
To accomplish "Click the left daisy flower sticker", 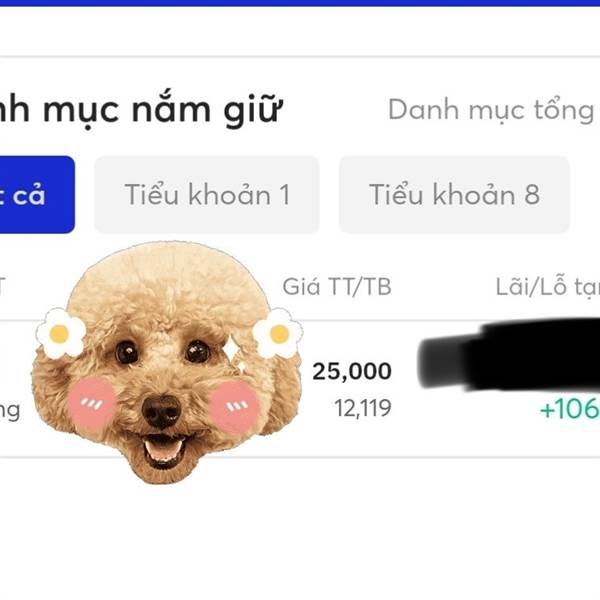I will tap(60, 333).
